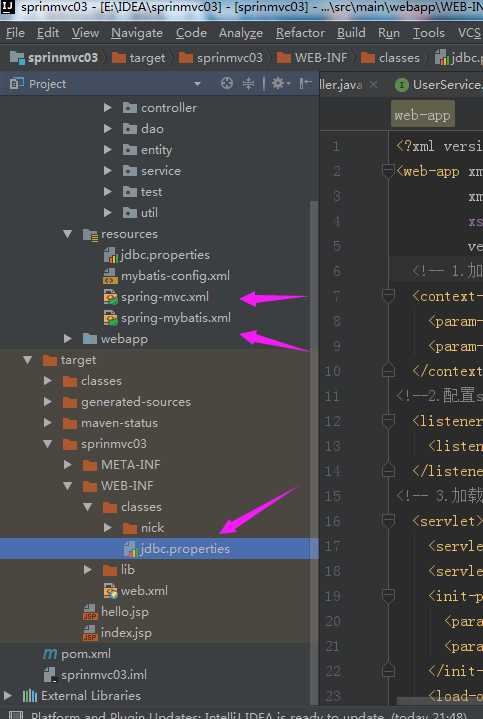This screenshot has width=483, height=719.
Task: Open the Code menu
Action: click(191, 33)
